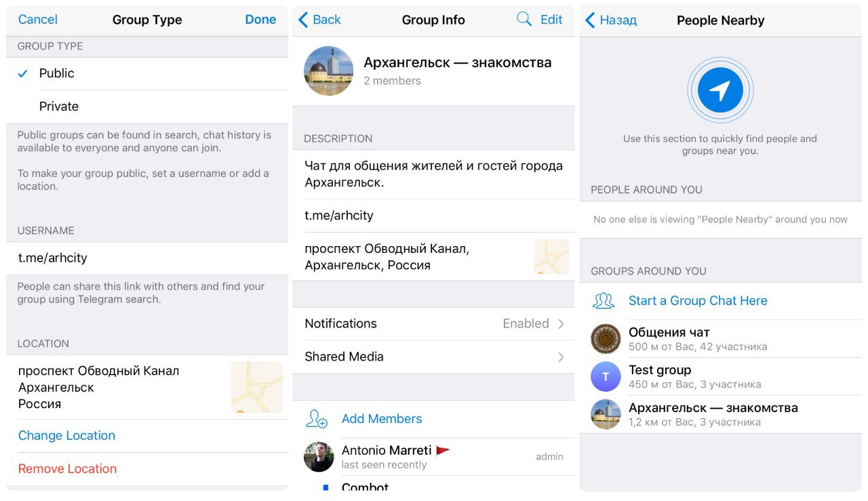The image size is (868, 501).
Task: Tap the Test group purple T avatar
Action: 606,377
